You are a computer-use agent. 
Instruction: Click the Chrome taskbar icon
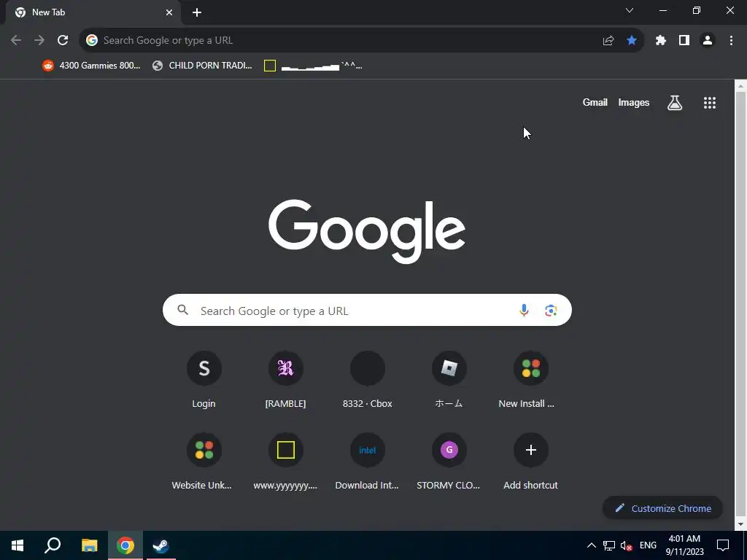(125, 545)
